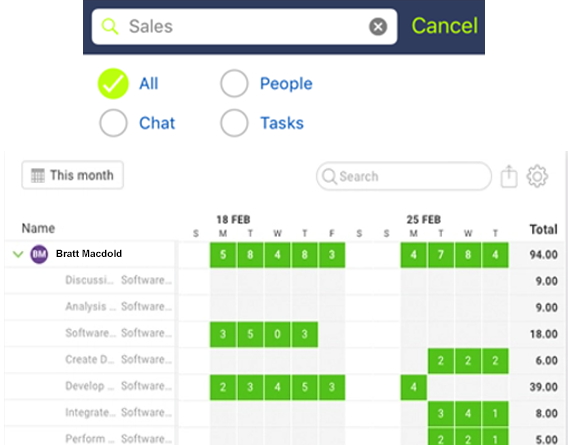Image resolution: width=568 pixels, height=445 pixels.
Task: Select the Tasks filter option
Action: (234, 123)
